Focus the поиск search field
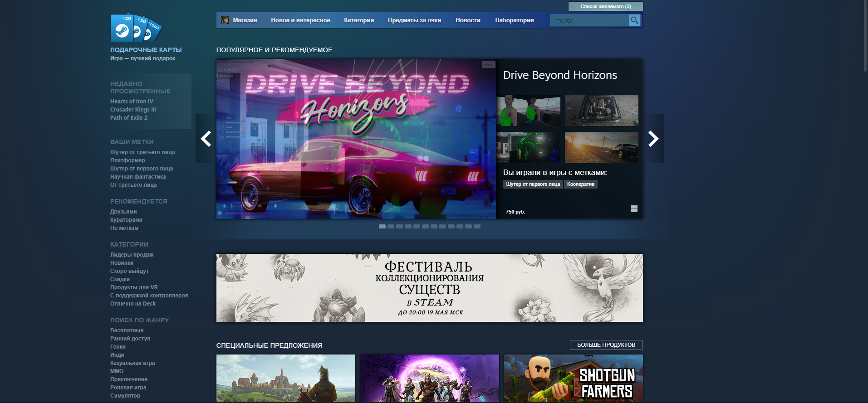Image resolution: width=868 pixels, height=403 pixels. point(589,20)
